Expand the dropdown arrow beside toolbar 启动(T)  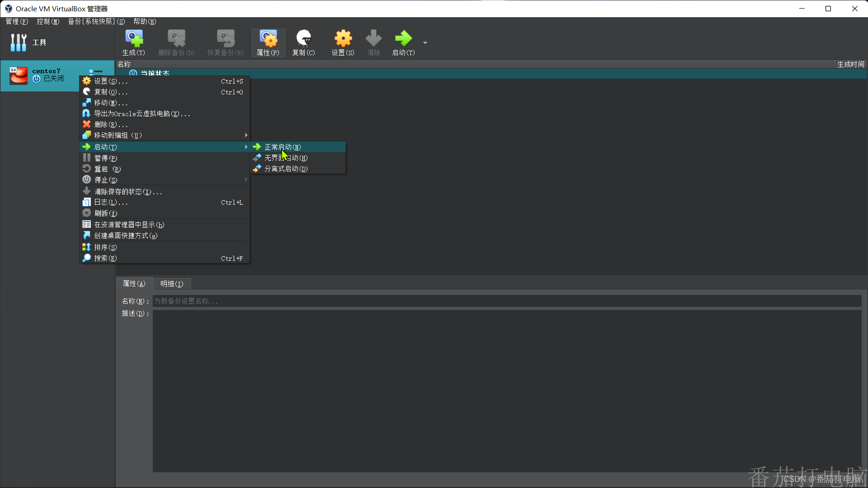pyautogui.click(x=425, y=43)
